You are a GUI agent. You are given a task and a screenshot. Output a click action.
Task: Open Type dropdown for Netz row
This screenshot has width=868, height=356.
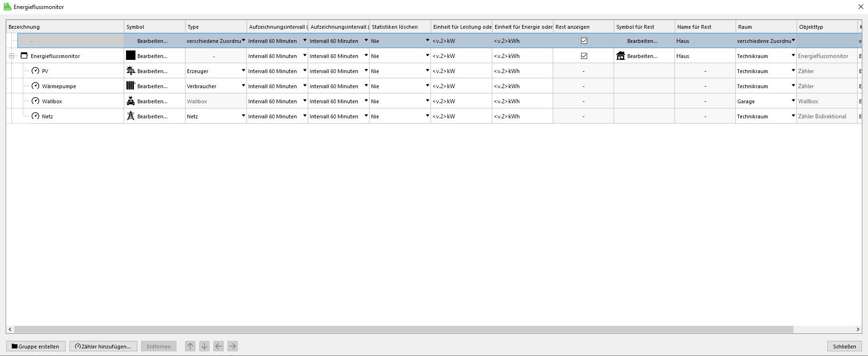244,116
